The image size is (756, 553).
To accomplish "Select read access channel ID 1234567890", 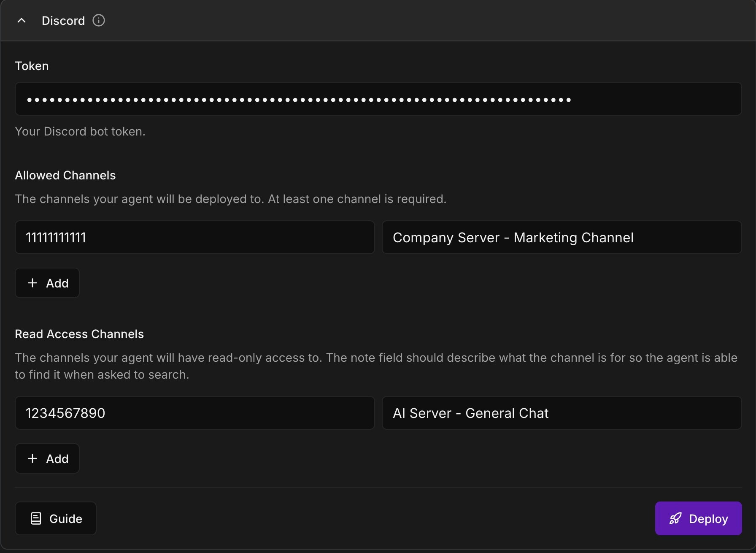I will click(x=194, y=413).
